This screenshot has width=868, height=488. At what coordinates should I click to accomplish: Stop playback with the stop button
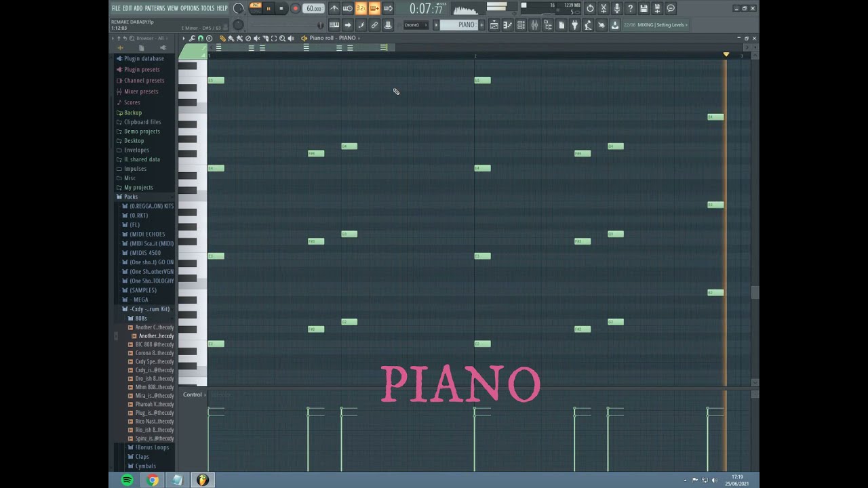281,8
